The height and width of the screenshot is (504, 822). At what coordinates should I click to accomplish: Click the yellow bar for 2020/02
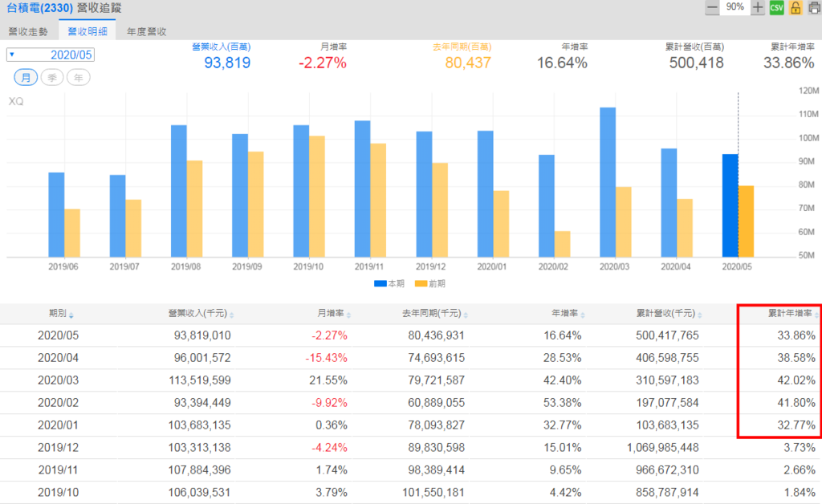point(563,244)
